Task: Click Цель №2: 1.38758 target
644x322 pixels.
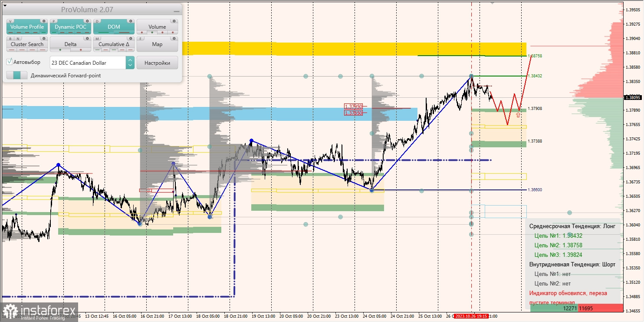Action: coord(558,245)
